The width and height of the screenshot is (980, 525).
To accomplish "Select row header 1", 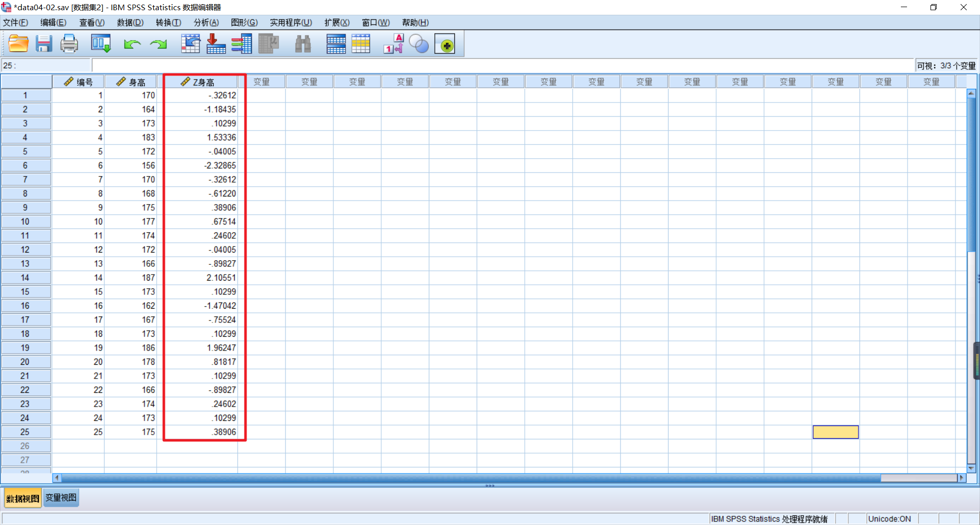I will coord(26,95).
